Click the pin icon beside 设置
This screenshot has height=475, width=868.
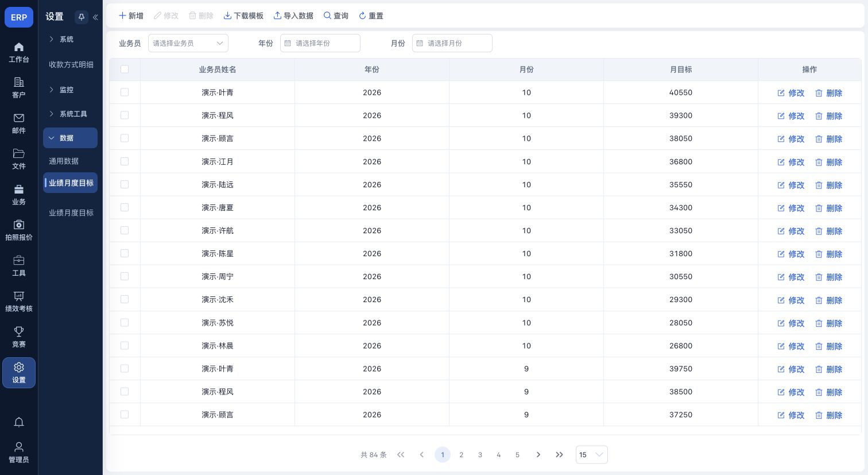[x=81, y=17]
